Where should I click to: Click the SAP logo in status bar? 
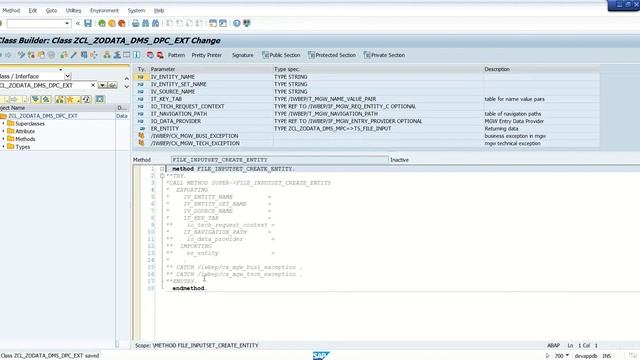click(x=321, y=356)
